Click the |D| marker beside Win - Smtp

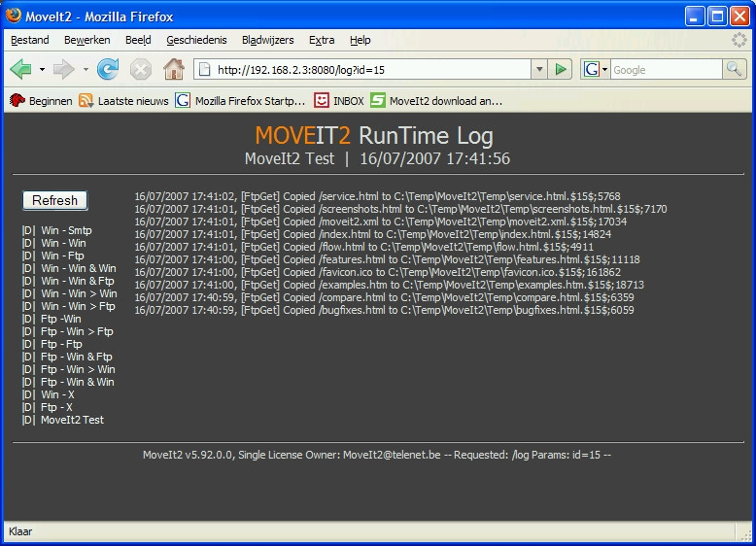(28, 230)
